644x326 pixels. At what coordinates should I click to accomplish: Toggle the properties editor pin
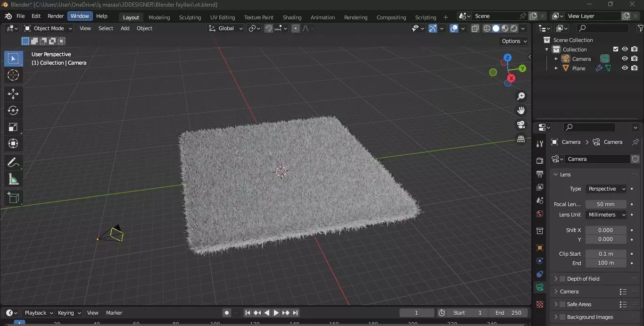(636, 142)
